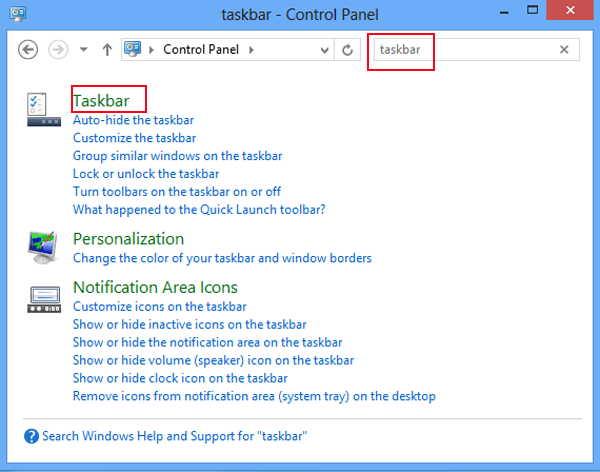The image size is (600, 472).
Task: Open the Personalization monitor icon
Action: tap(43, 247)
